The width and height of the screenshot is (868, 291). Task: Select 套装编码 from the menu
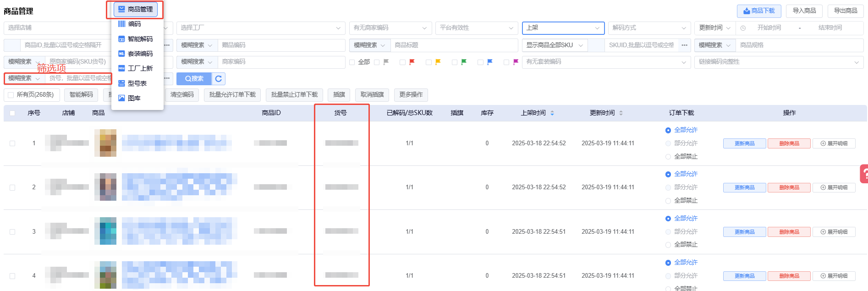[140, 54]
